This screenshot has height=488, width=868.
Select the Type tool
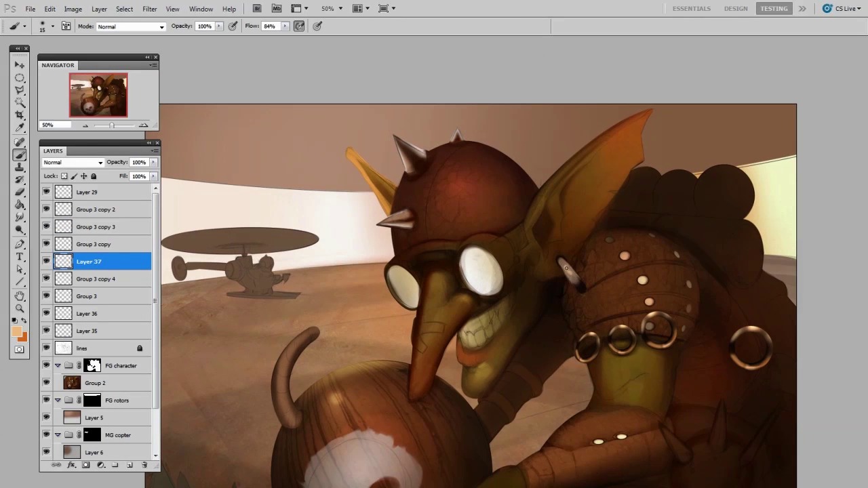tap(20, 258)
